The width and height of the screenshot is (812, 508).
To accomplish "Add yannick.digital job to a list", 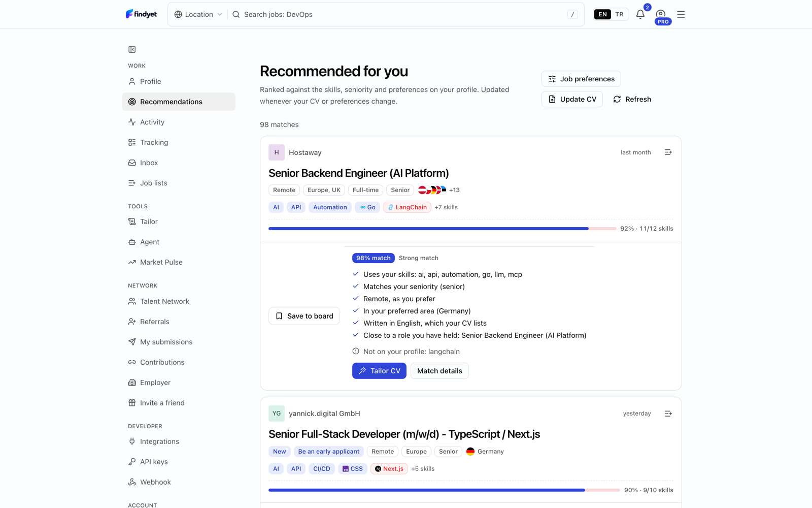I will tap(668, 414).
